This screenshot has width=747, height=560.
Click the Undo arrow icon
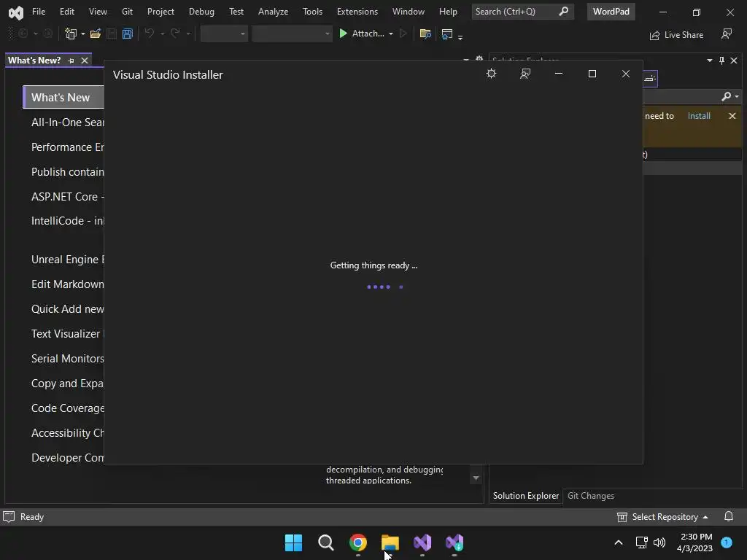tap(150, 34)
